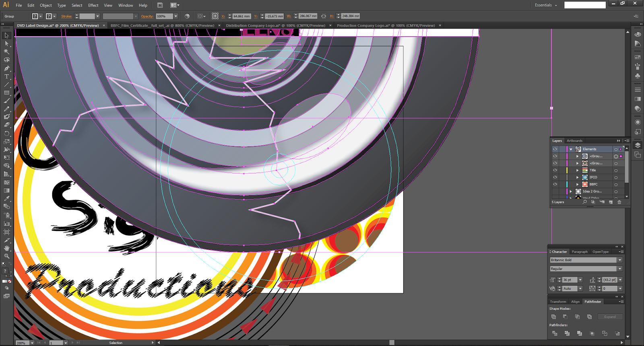Expand the IFCO sublayer
This screenshot has width=644, height=346.
[578, 177]
